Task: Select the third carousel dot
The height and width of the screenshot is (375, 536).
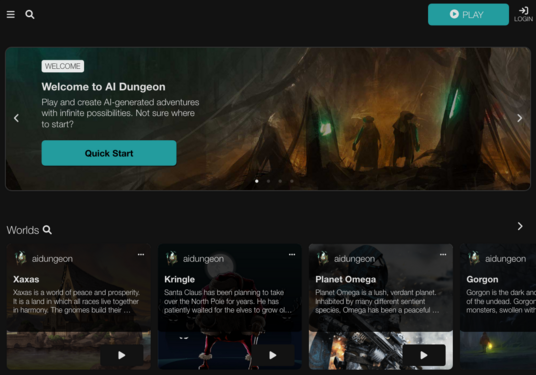Action: (x=280, y=181)
